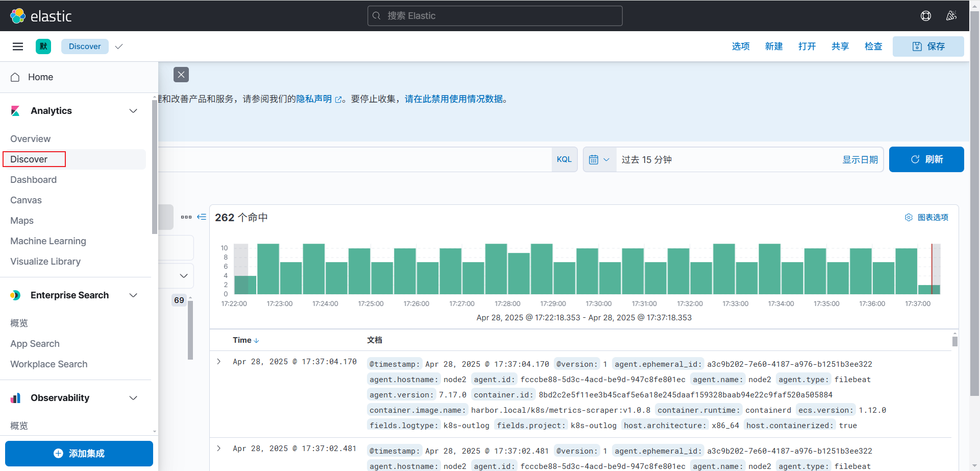The width and height of the screenshot is (980, 471).
Task: Sort by the Time column header
Action: pyautogui.click(x=246, y=340)
